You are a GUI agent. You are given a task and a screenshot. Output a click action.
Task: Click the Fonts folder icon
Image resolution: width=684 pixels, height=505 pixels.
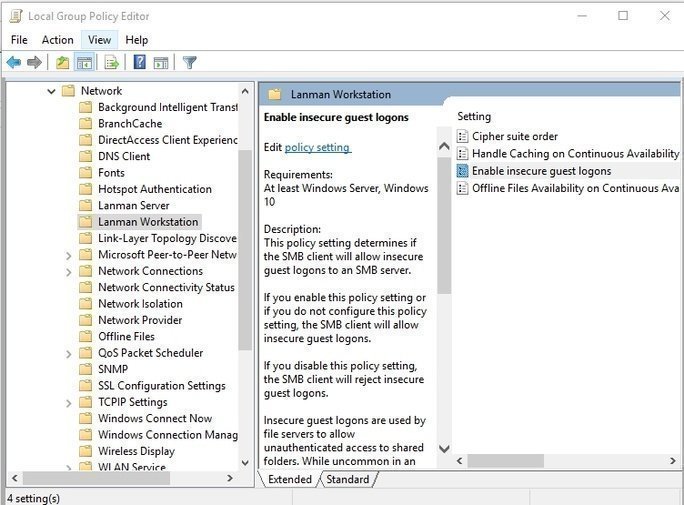click(86, 173)
